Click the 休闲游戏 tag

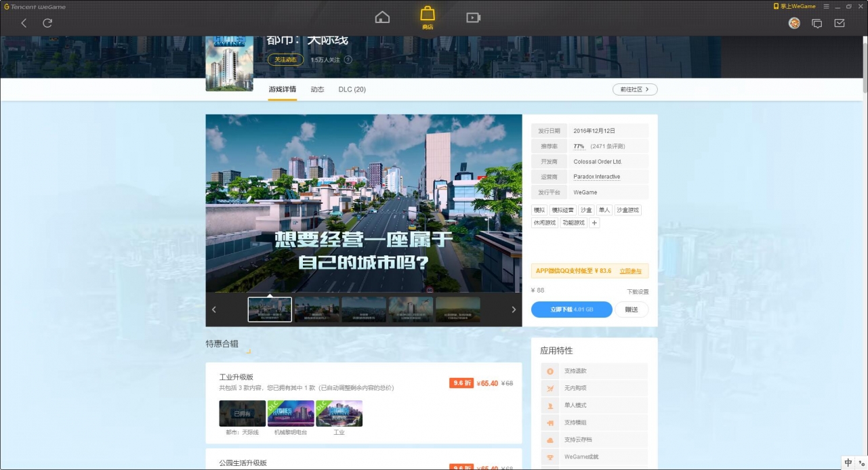pos(545,223)
